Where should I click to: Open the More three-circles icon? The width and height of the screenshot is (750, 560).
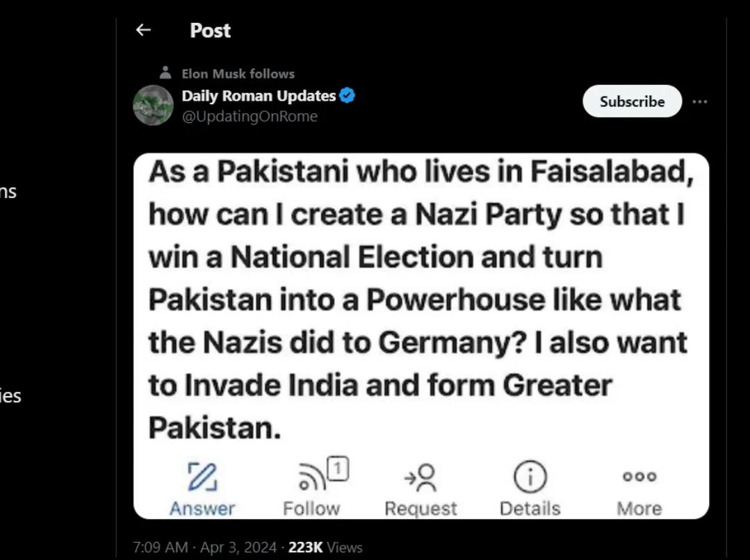pos(639,477)
